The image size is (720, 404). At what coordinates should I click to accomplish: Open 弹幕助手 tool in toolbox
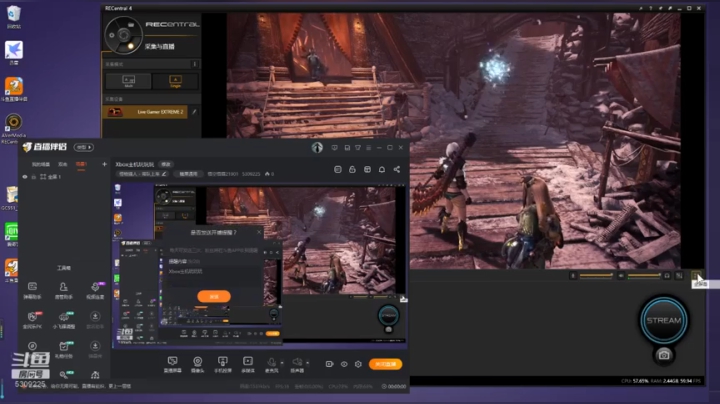click(x=32, y=291)
